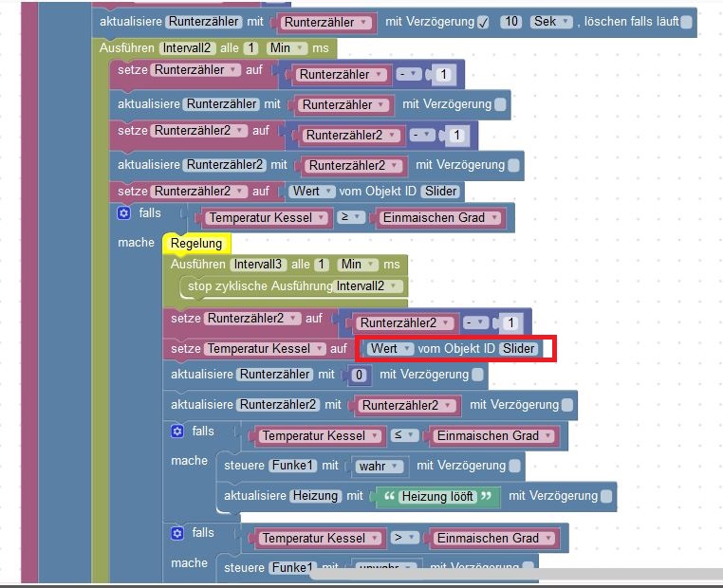Open "Einmaischen Grad" variable dropdown in ≥ condition
The width and height of the screenshot is (723, 588).
coord(440,217)
